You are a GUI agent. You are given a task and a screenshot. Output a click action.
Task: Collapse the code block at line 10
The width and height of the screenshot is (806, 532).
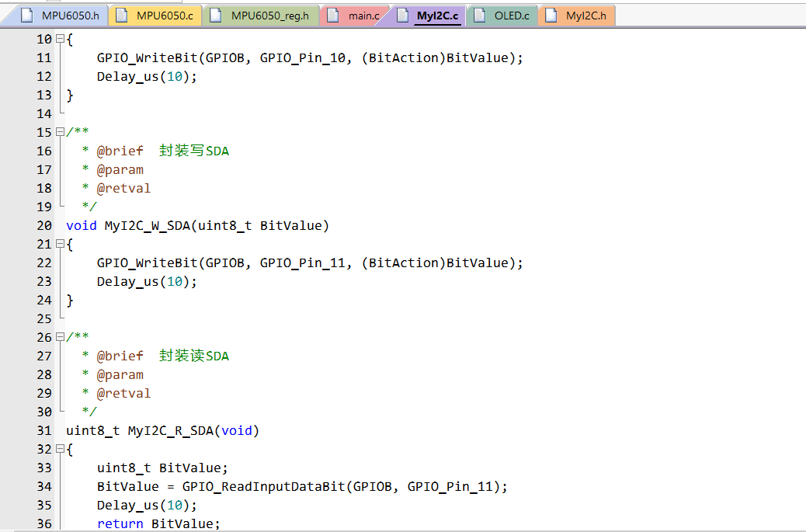point(60,39)
